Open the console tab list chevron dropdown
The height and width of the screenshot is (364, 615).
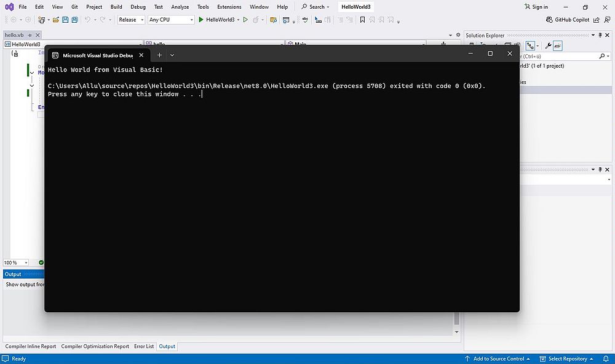click(172, 55)
